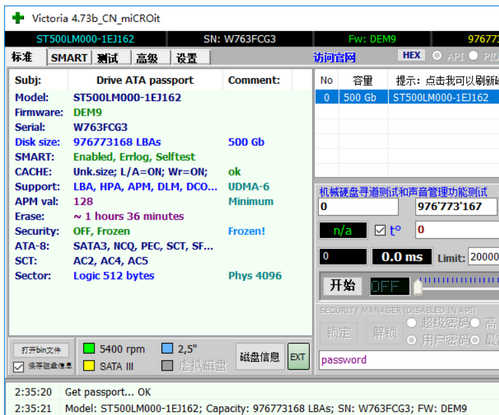The width and height of the screenshot is (499, 415).
Task: Open the 设置 tab
Action: (x=187, y=58)
